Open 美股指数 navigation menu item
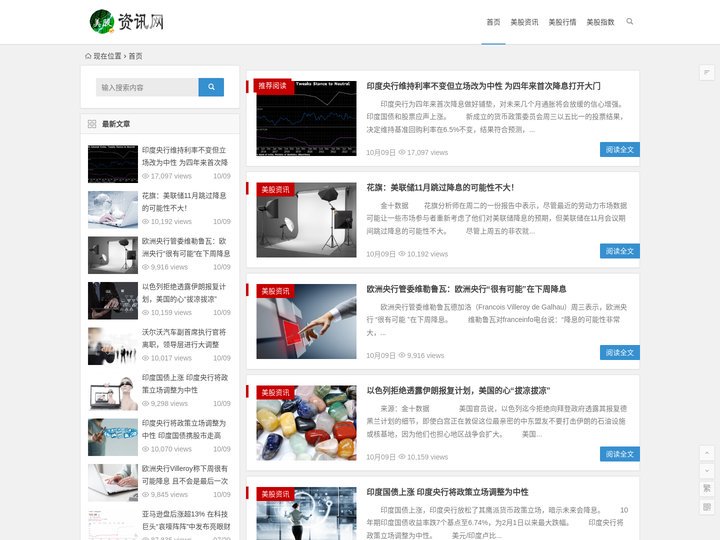Viewport: 720px width, 540px height. (600, 22)
